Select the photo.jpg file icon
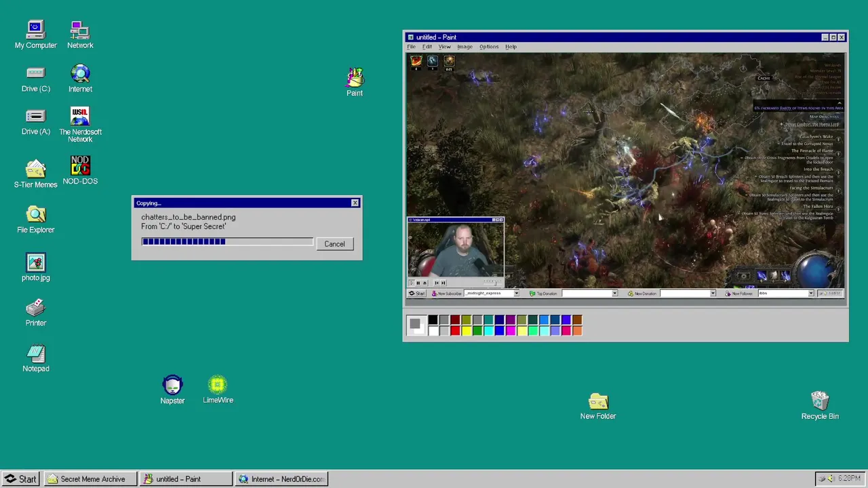The width and height of the screenshot is (868, 488). 35,267
